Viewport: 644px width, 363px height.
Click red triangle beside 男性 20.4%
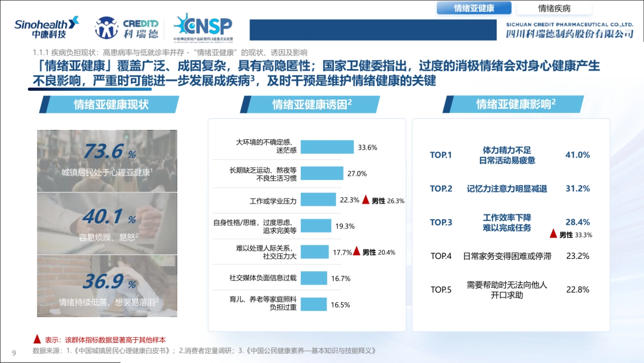click(357, 251)
